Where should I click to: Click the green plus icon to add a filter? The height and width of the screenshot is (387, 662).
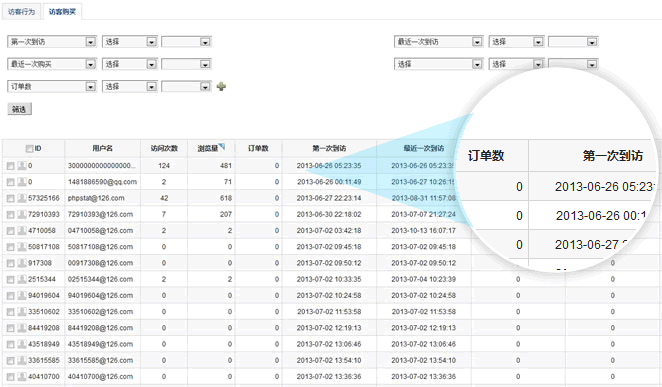coord(221,87)
